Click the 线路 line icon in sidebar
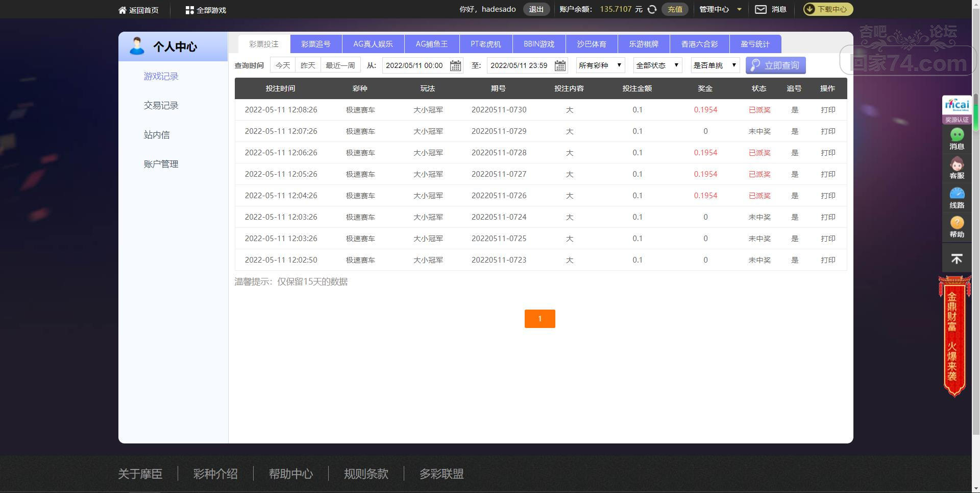 tap(957, 198)
